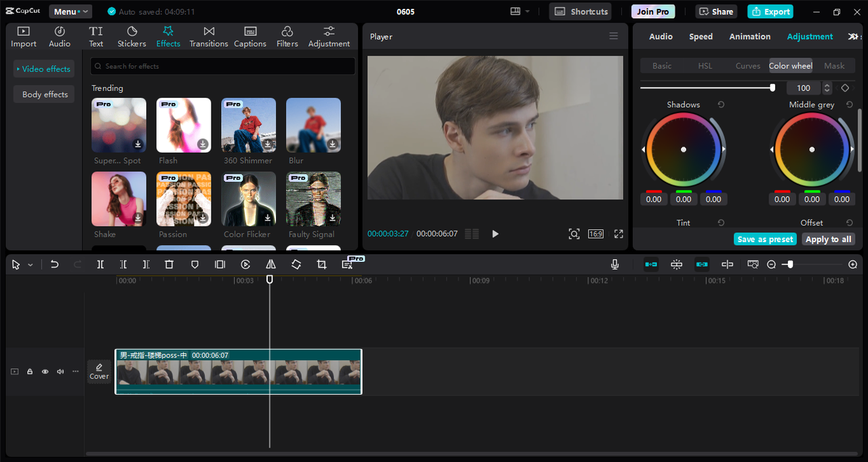Select the Curves subtab
Screen dimensions: 868x462
coord(748,66)
